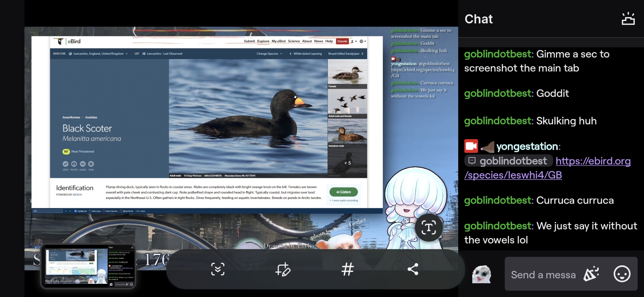Viewport: 644px width, 297px height.
Task: Open the emoji picker in chat input
Action: (x=622, y=274)
